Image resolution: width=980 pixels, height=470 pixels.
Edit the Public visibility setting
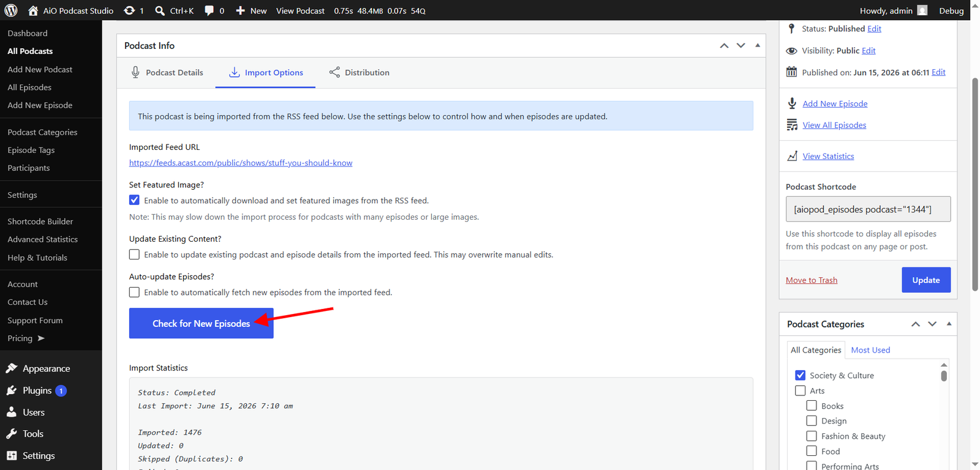click(869, 51)
